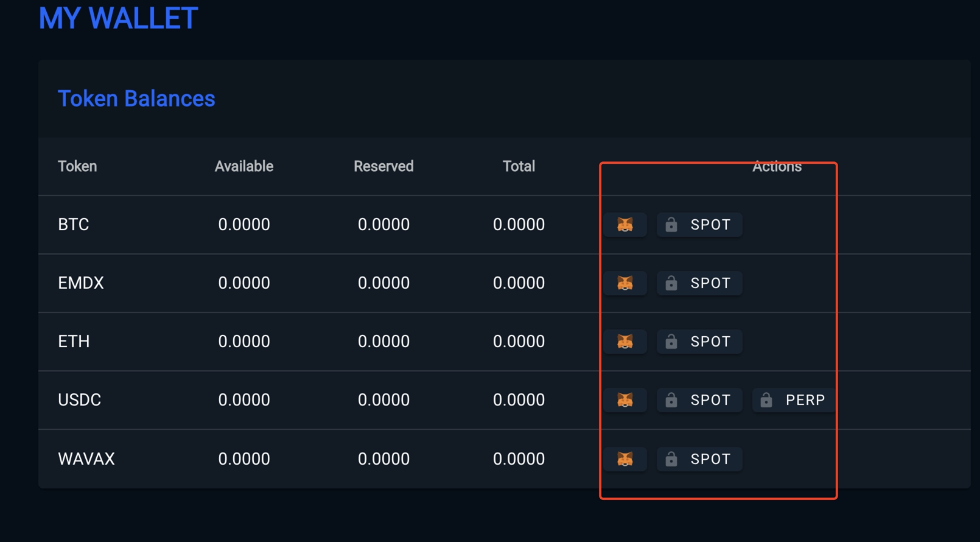Click the MetaMask fox icon for BTC

[625, 225]
